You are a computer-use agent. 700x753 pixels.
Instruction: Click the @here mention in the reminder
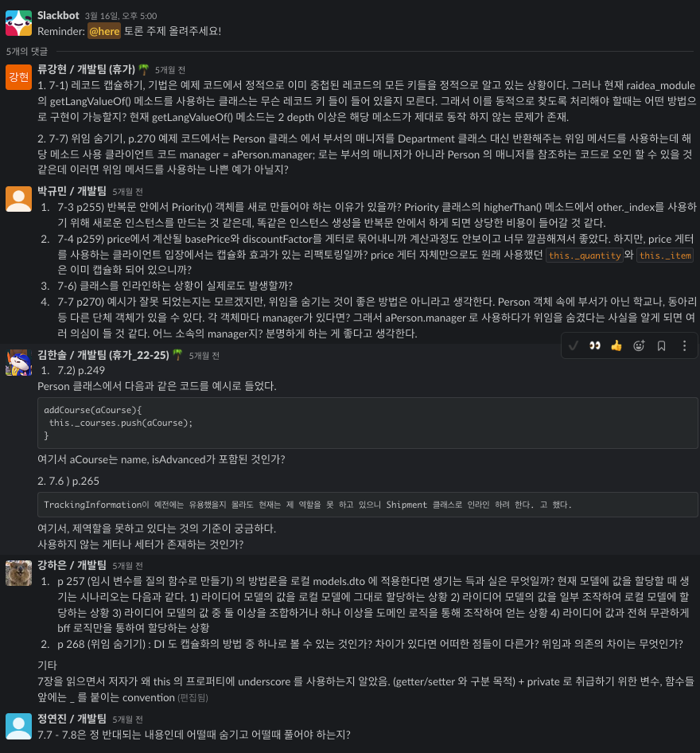click(104, 31)
